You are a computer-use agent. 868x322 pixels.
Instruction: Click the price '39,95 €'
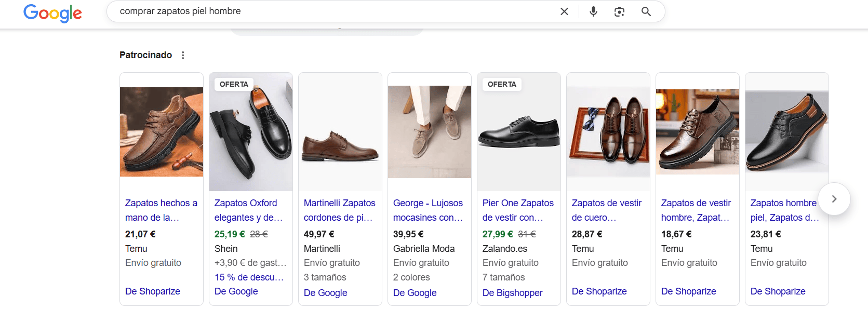(x=408, y=234)
